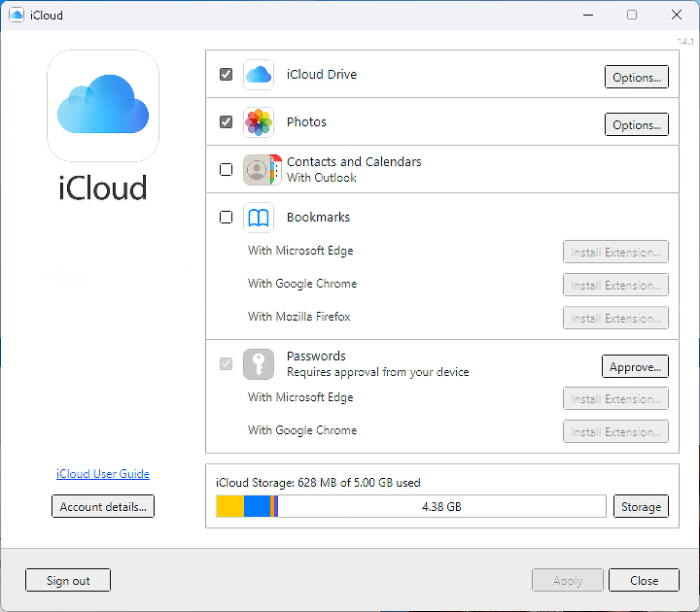Viewport: 700px width, 612px height.
Task: Click the Bookmarks label
Action: coord(318,218)
